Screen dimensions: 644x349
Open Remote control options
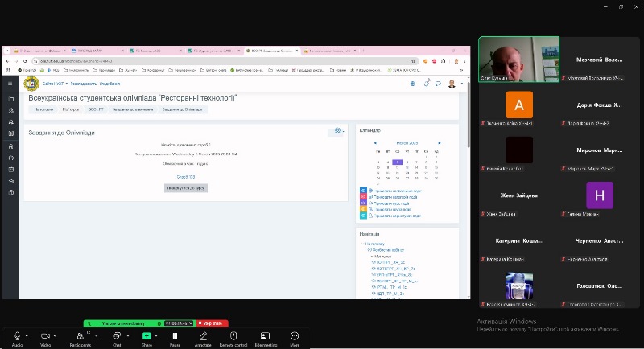click(233, 335)
